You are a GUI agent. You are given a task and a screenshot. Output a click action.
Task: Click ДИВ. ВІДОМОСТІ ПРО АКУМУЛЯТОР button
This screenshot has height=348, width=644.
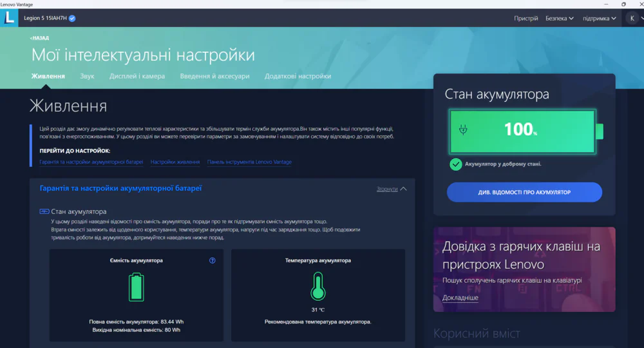coord(524,192)
